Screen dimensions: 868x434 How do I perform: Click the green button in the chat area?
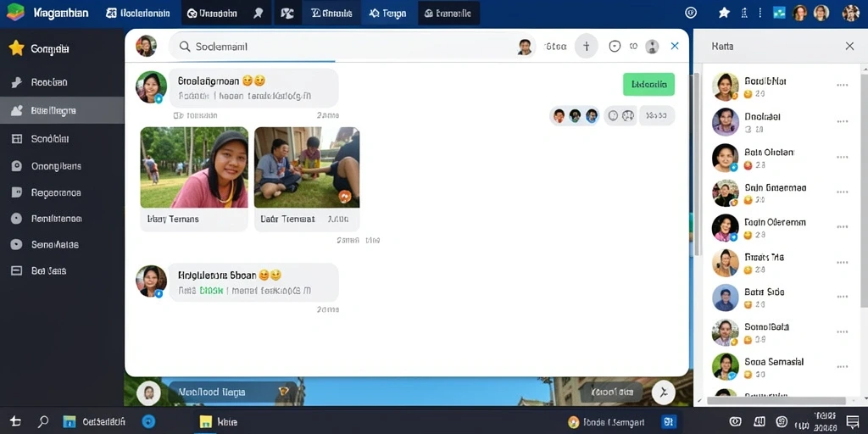(x=648, y=84)
